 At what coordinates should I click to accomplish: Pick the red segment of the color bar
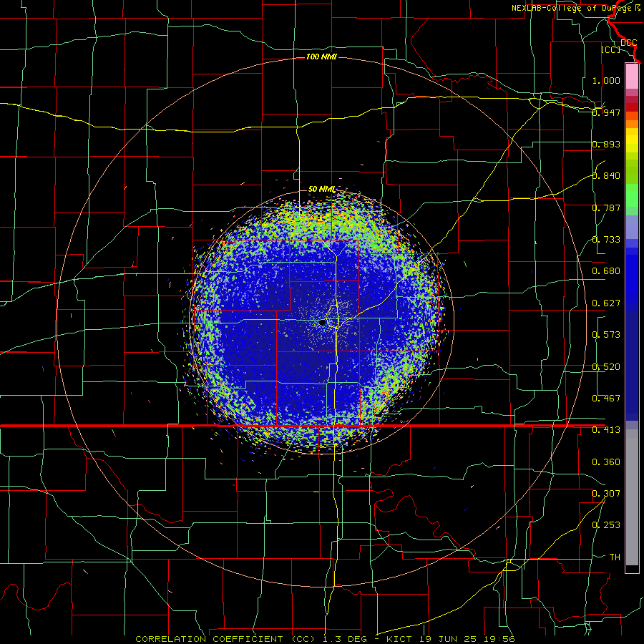point(632,107)
